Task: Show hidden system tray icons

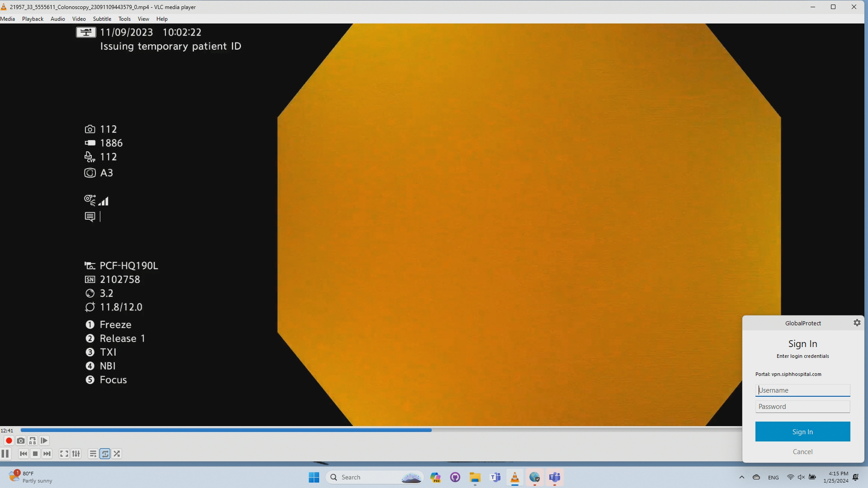Action: (x=741, y=477)
